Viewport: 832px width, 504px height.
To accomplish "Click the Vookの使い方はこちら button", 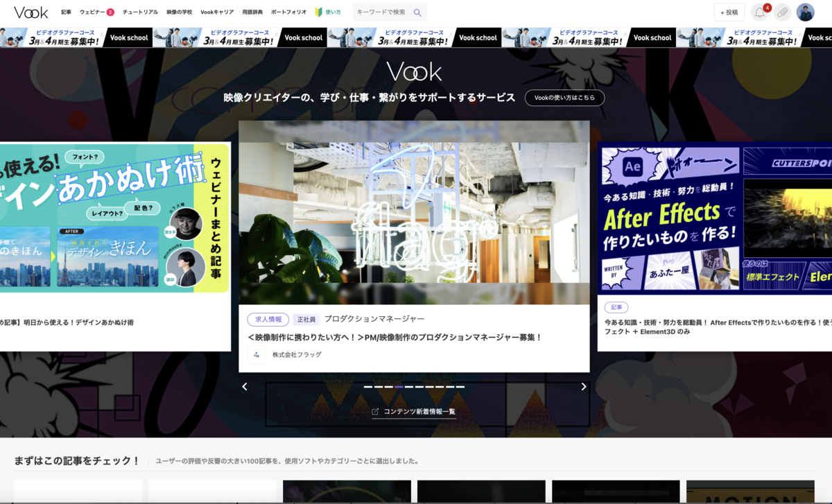I will click(564, 98).
